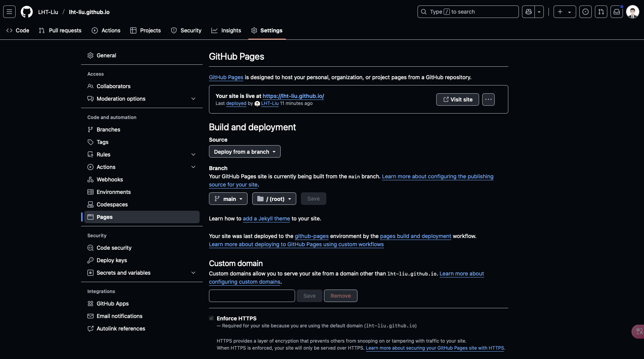Open link about securing site with HTTPS
The height and width of the screenshot is (359, 644).
pyautogui.click(x=435, y=348)
